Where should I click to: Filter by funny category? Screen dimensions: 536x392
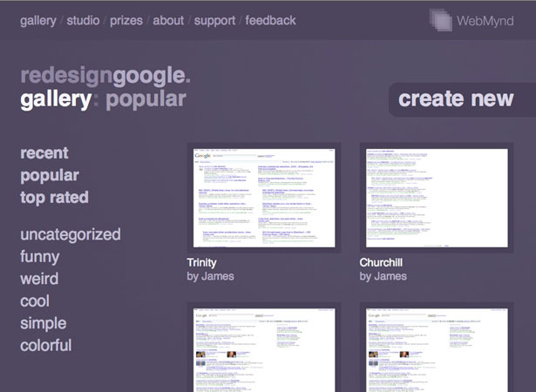pos(39,257)
